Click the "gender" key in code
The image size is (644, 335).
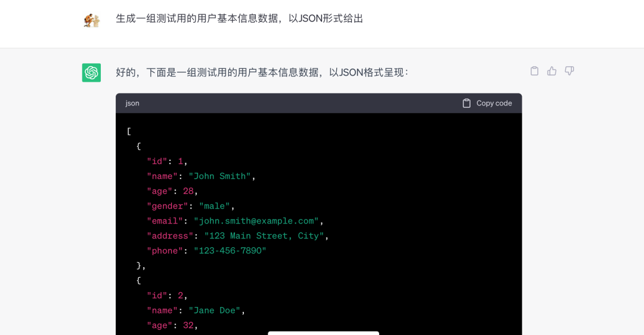click(x=168, y=206)
